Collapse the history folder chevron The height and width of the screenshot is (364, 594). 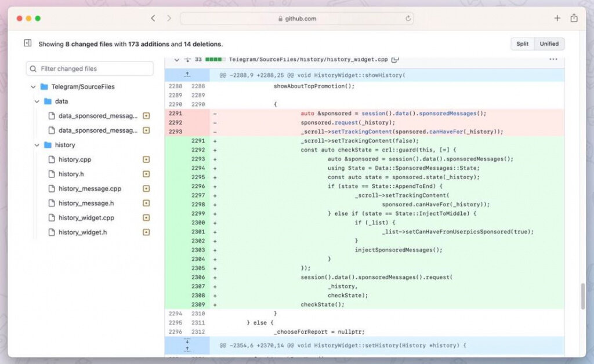tap(37, 145)
